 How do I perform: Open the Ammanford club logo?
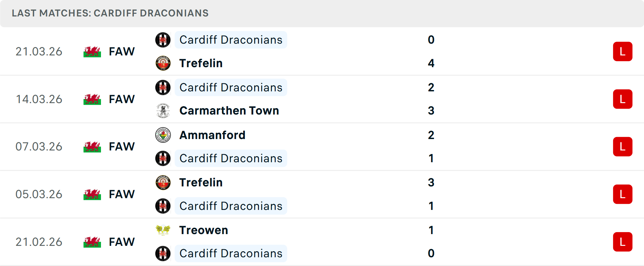(163, 135)
